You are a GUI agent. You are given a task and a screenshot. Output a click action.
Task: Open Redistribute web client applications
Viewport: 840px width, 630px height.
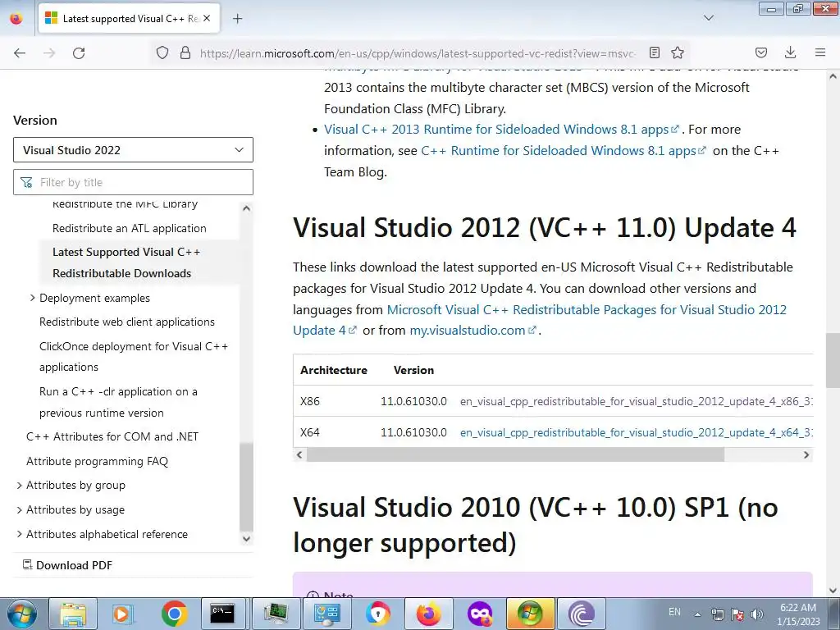(127, 322)
